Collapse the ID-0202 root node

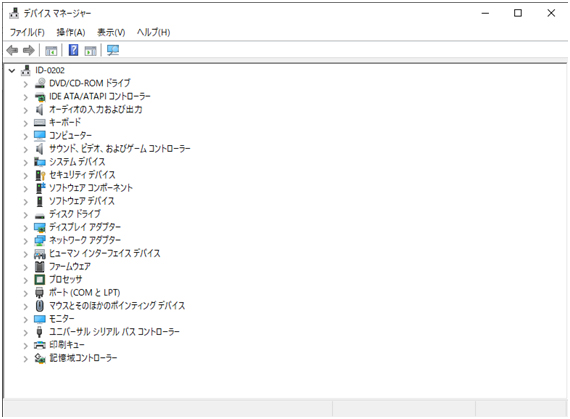pyautogui.click(x=12, y=70)
